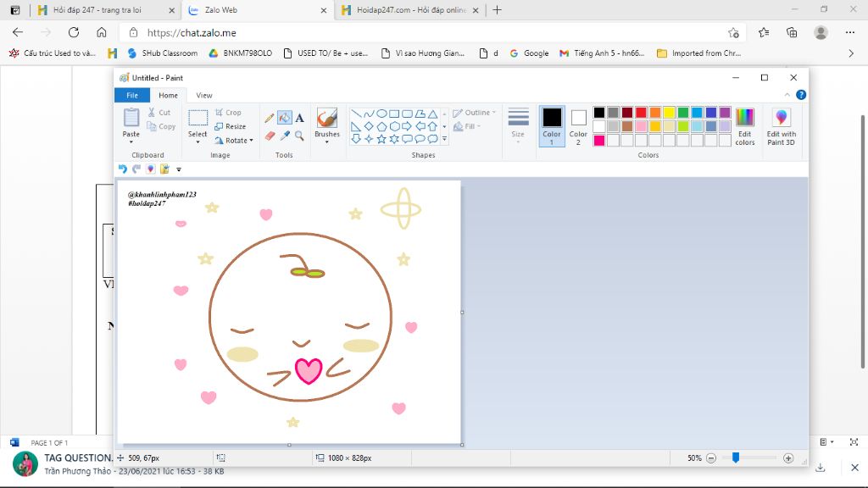Pick the Oval shape in Shapes gallery
Image resolution: width=868 pixels, height=488 pixels.
(381, 114)
